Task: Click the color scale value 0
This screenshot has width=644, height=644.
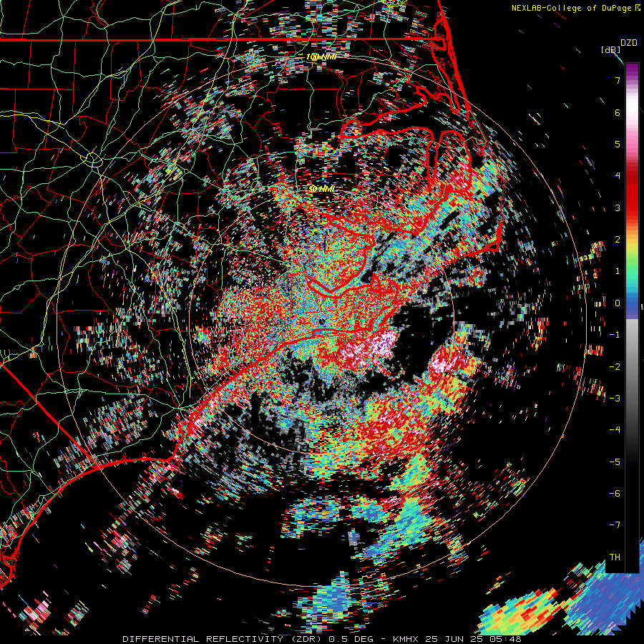Action: 618,303
